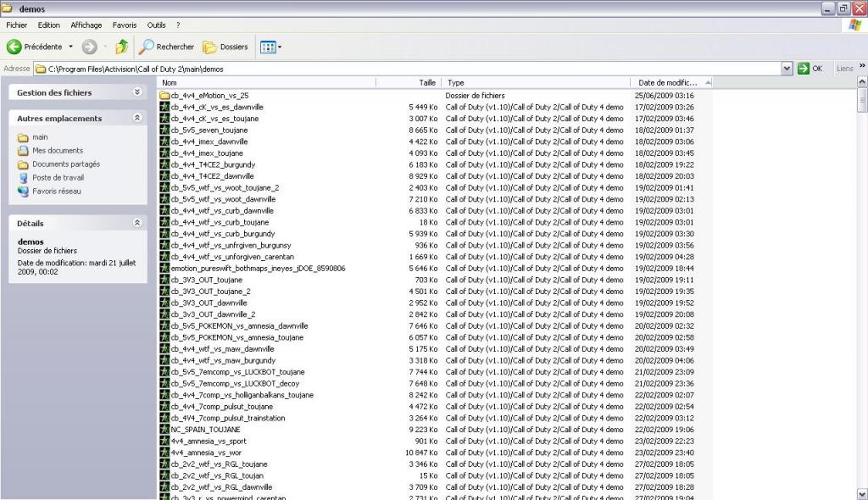Open Documents partagés link
This screenshot has height=500, width=868.
pos(66,164)
